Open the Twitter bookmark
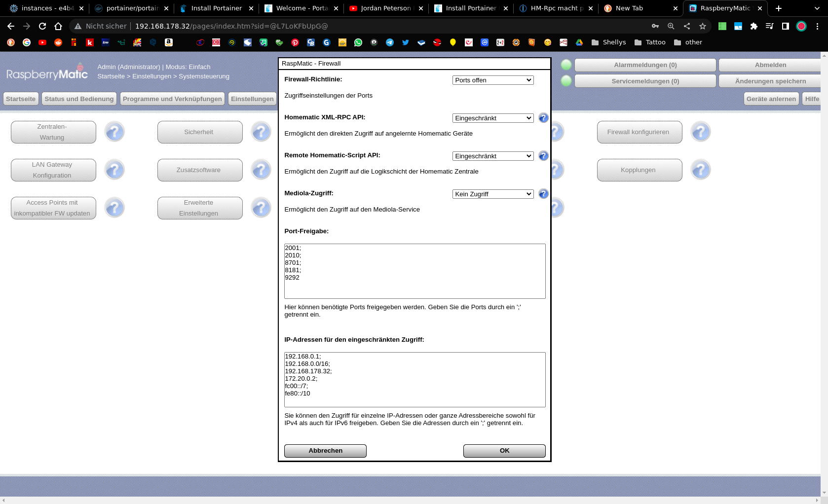The height and width of the screenshot is (504, 828). pos(406,42)
